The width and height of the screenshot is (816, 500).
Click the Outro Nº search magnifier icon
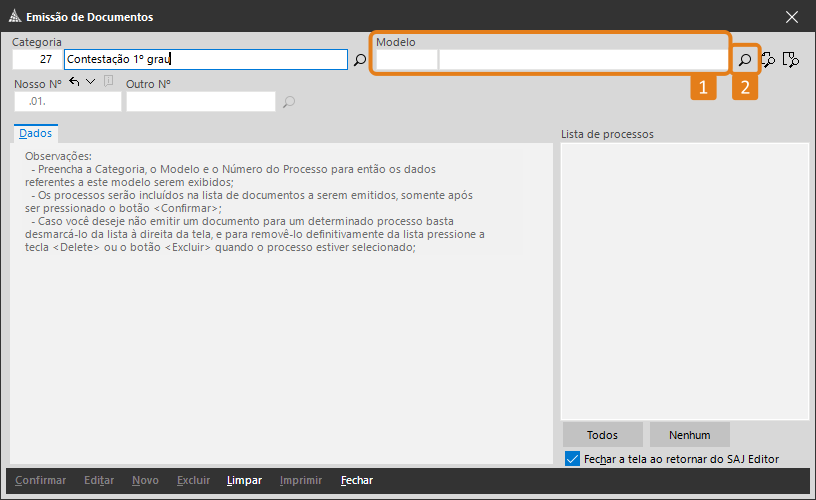[289, 101]
